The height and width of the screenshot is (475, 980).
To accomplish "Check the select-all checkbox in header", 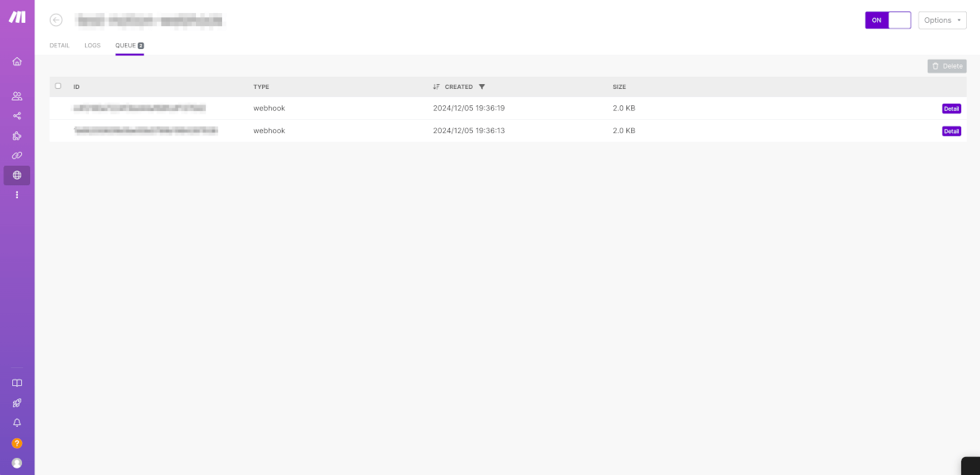I will [x=58, y=86].
